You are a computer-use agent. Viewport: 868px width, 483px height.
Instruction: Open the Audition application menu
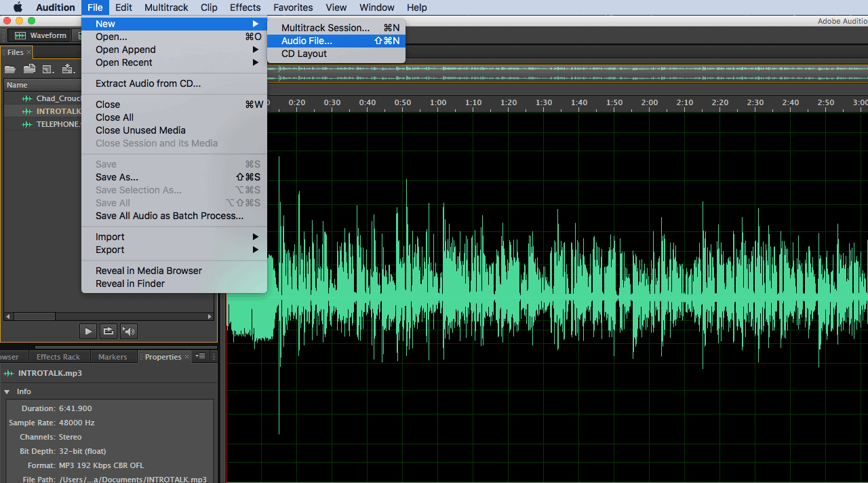(55, 7)
